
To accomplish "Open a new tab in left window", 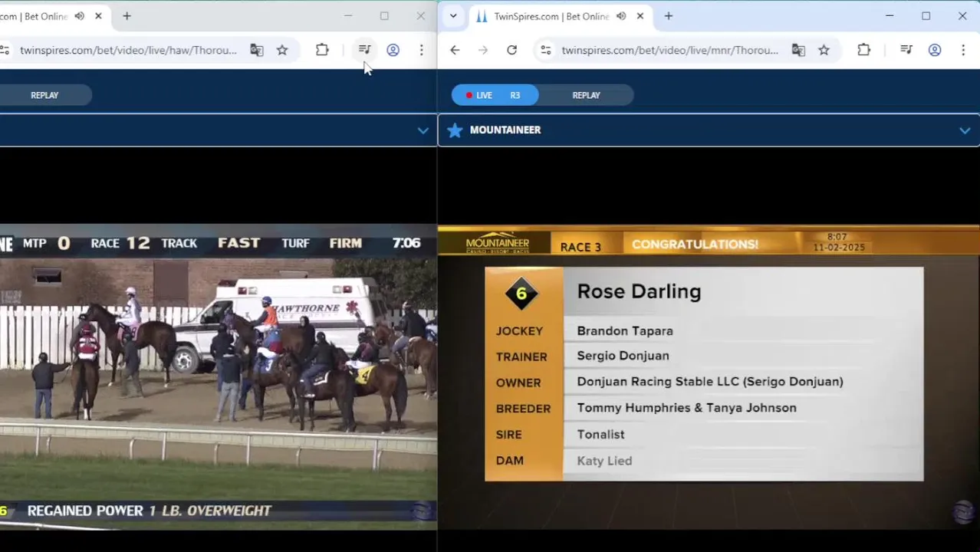I will [127, 16].
